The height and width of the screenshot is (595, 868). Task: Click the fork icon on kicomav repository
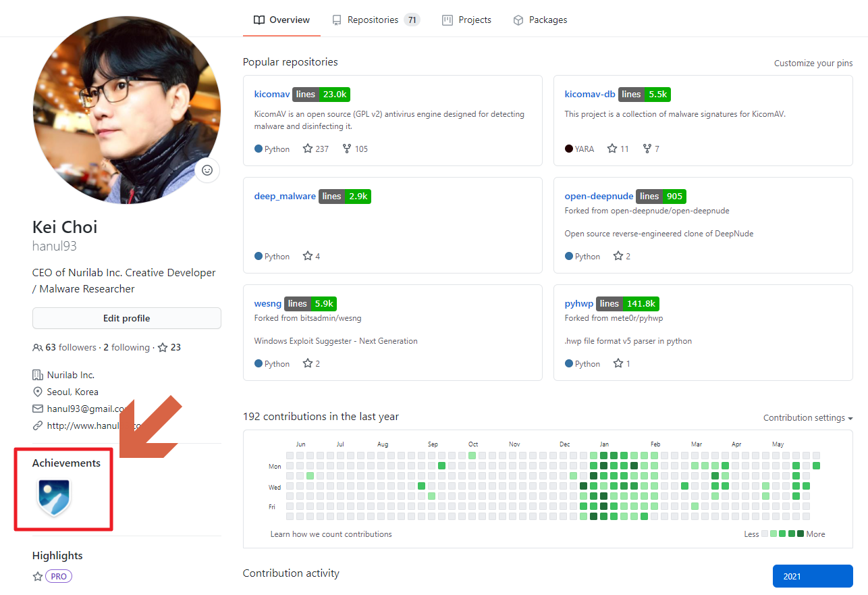point(347,149)
